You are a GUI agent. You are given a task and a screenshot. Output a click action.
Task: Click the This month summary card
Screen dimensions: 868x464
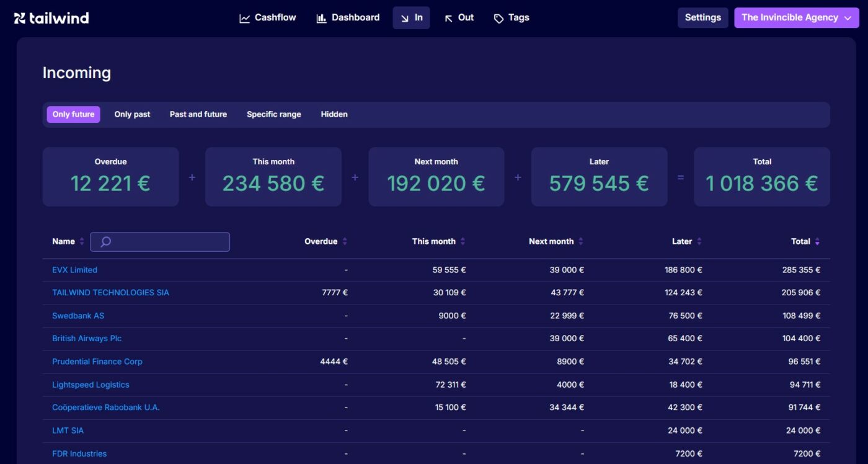pos(273,177)
